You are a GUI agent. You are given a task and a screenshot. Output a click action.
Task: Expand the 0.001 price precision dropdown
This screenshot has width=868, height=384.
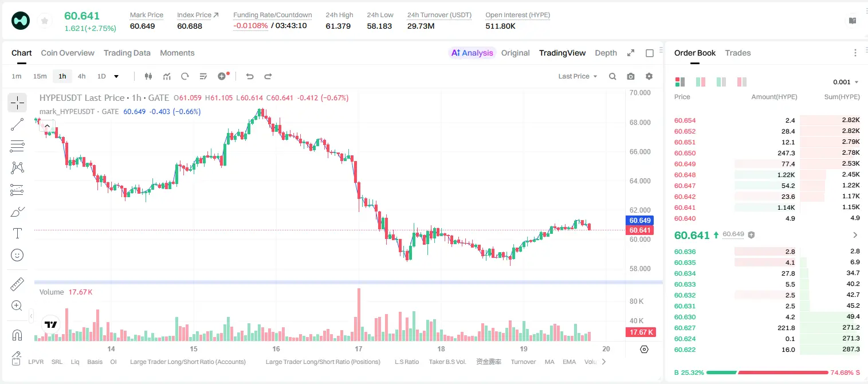tap(846, 82)
